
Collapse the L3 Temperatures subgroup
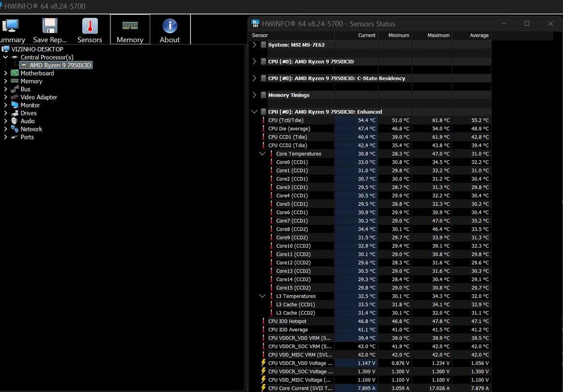(x=262, y=296)
